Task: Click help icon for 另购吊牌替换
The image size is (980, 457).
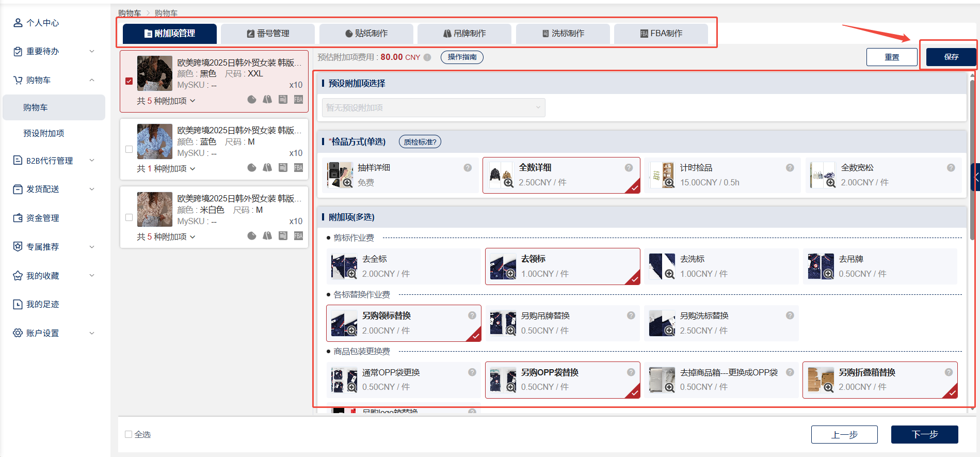Action: click(631, 316)
